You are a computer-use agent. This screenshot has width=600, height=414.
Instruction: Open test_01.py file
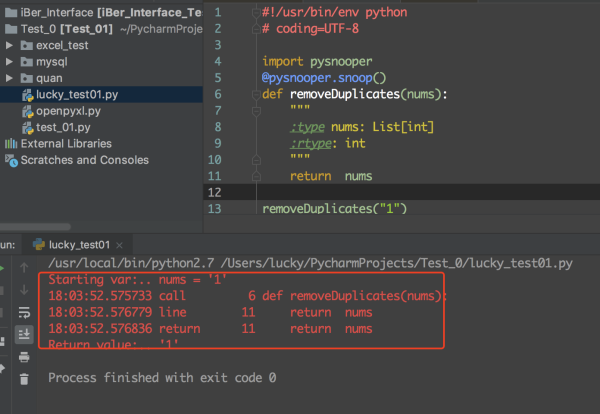click(x=63, y=127)
